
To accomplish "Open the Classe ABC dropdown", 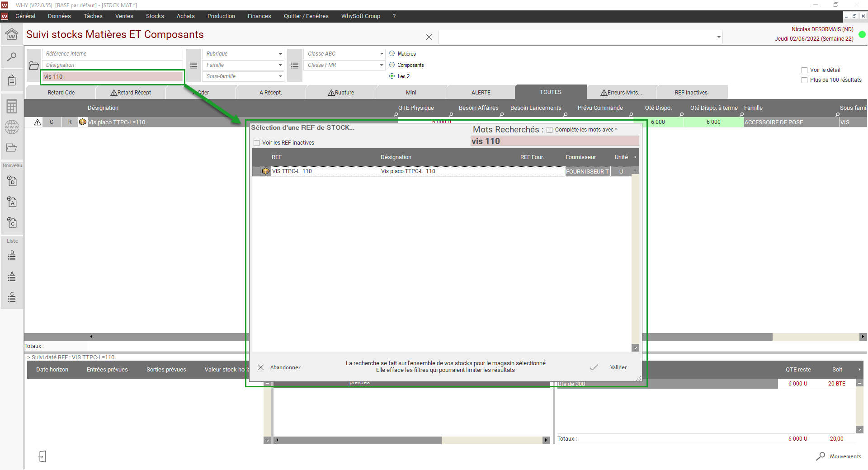I will tap(382, 54).
